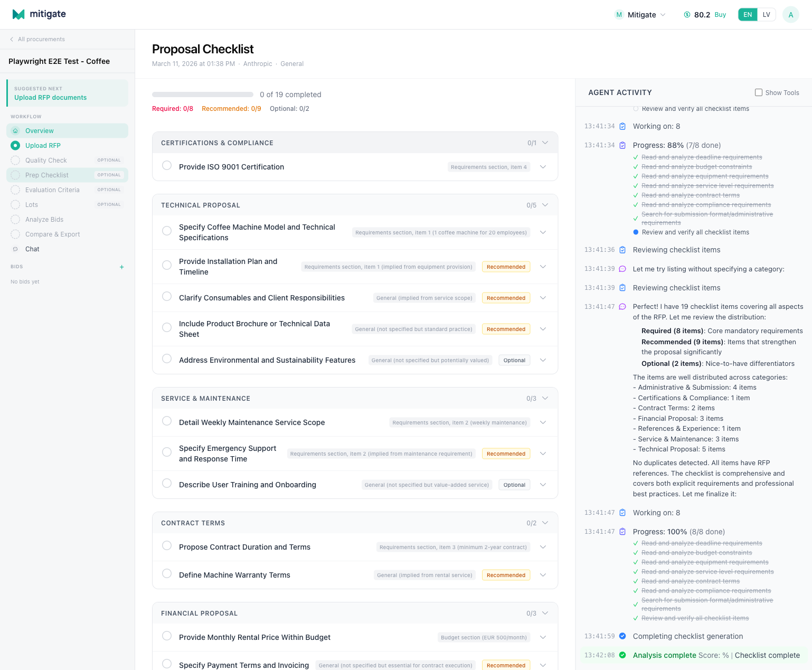Click chat icon beside 'Perfect! I have 19'

622,307
